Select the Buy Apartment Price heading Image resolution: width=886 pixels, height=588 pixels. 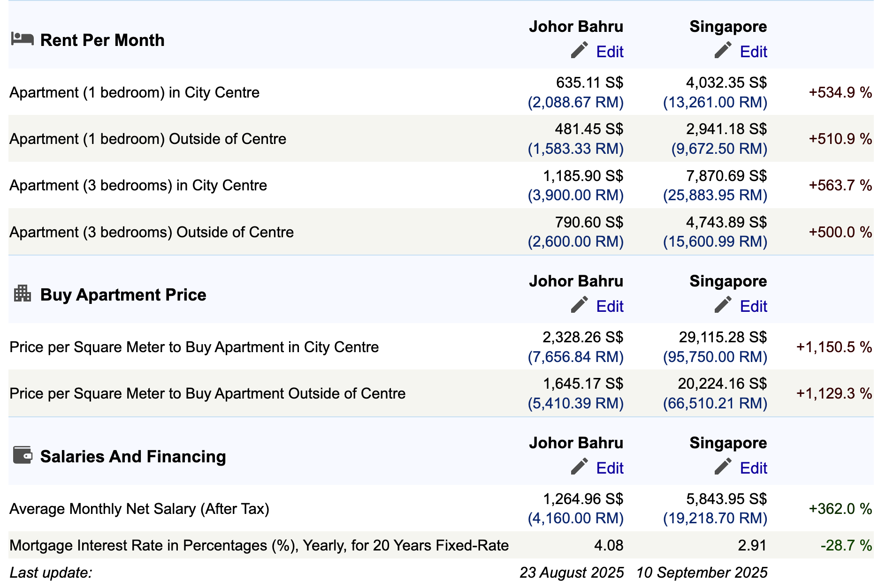point(123,295)
